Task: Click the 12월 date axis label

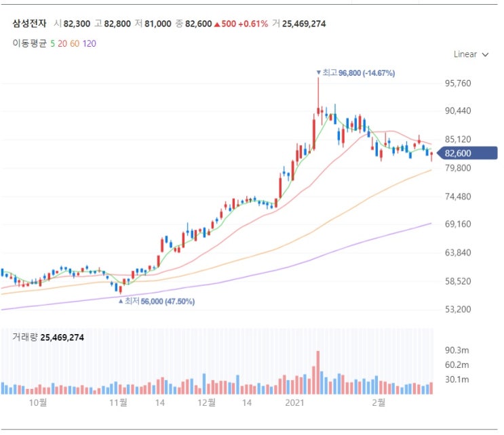Action: (x=206, y=402)
